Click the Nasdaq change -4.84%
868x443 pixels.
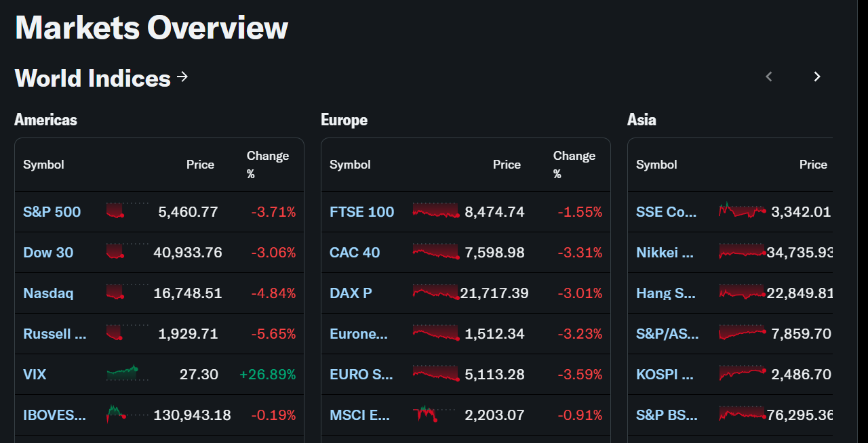point(273,293)
